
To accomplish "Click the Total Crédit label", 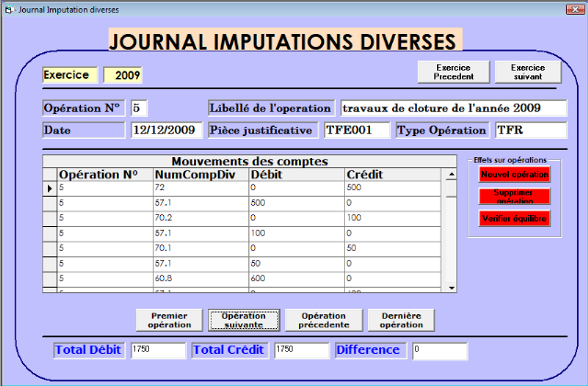I will click(x=230, y=350).
